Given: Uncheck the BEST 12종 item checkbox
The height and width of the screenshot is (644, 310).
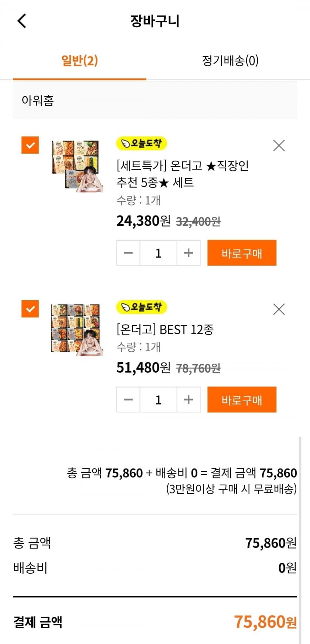Looking at the screenshot, I should point(30,309).
